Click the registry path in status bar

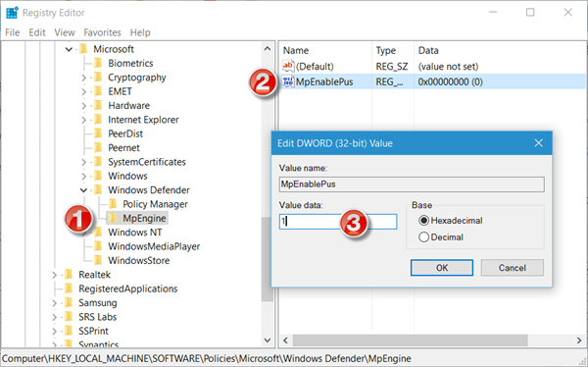click(207, 359)
